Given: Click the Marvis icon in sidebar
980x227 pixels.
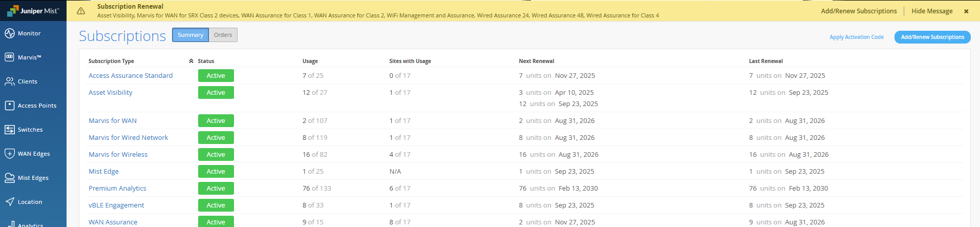Looking at the screenshot, I should pos(10,57).
